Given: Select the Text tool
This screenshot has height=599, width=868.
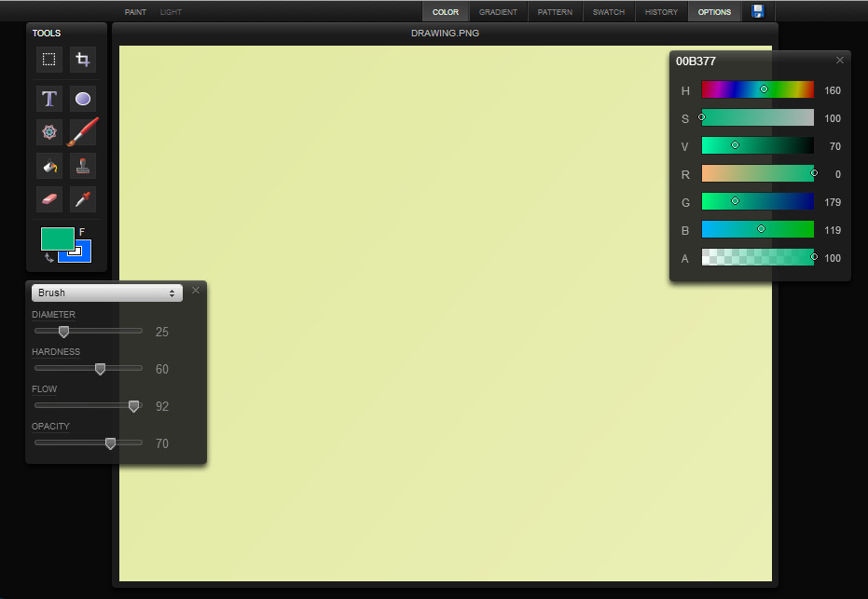Looking at the screenshot, I should (x=49, y=99).
